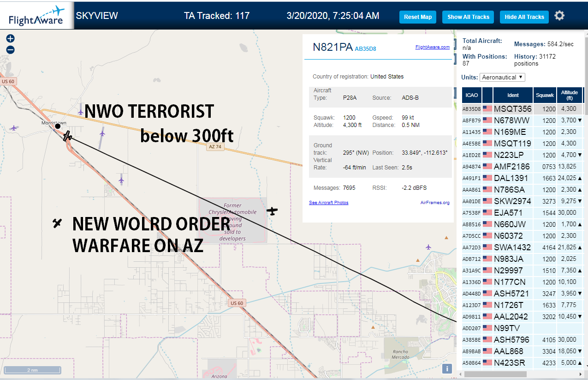Select the N223LP aircraft row

click(x=522, y=155)
